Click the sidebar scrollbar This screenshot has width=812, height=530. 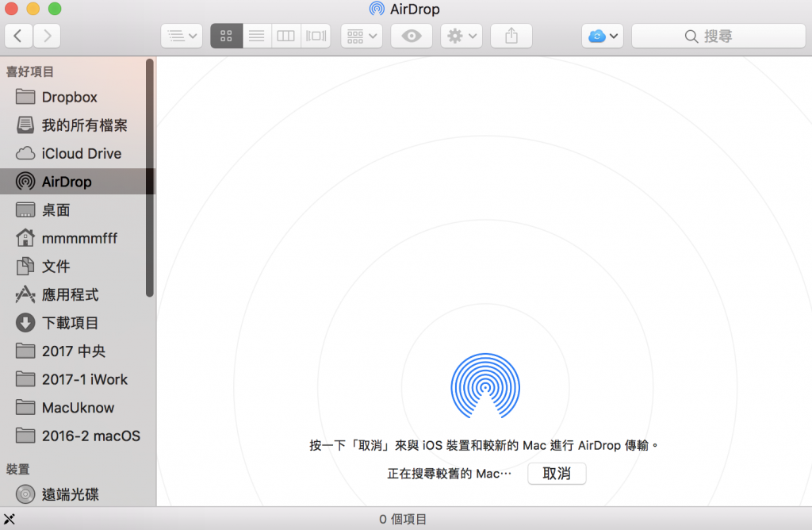(x=150, y=178)
